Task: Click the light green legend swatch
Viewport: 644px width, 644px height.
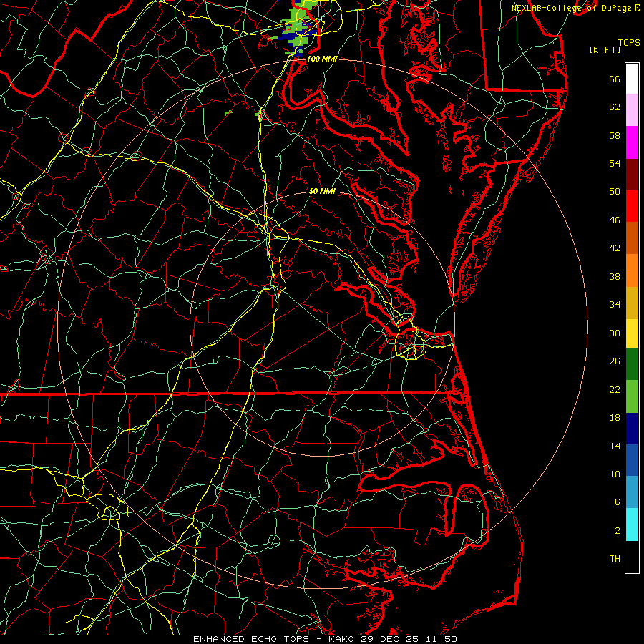Action: click(x=632, y=396)
